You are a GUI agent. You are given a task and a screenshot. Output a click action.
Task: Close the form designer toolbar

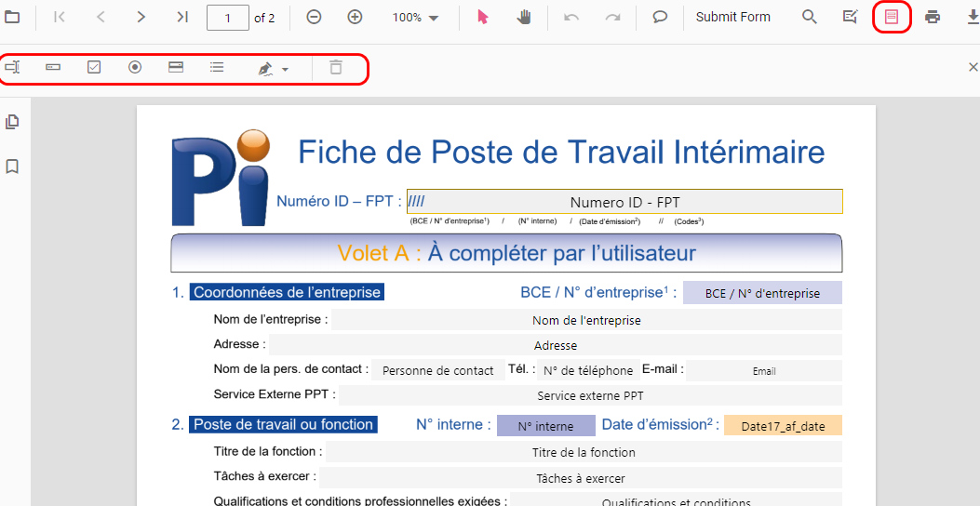coord(973,67)
